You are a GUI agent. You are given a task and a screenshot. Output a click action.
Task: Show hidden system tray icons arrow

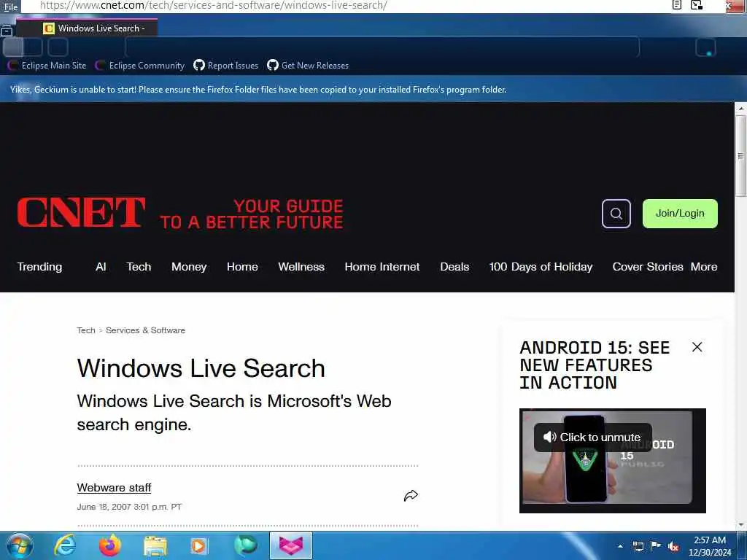tap(620, 546)
